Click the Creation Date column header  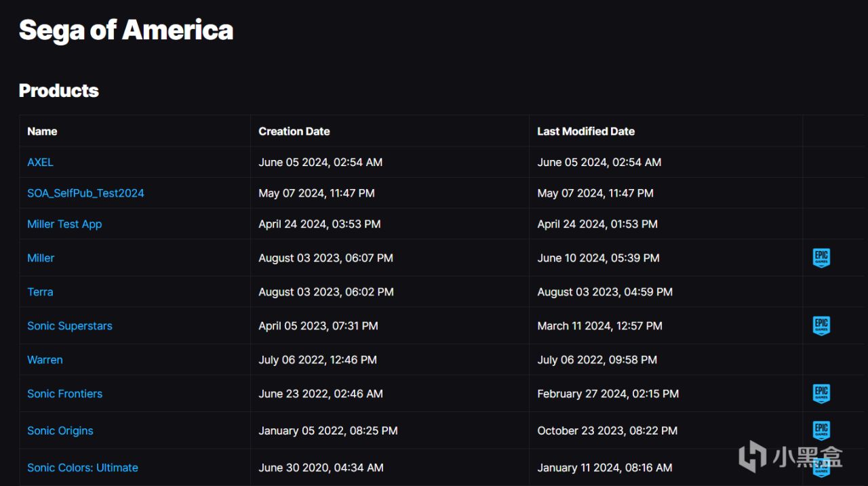(x=294, y=131)
